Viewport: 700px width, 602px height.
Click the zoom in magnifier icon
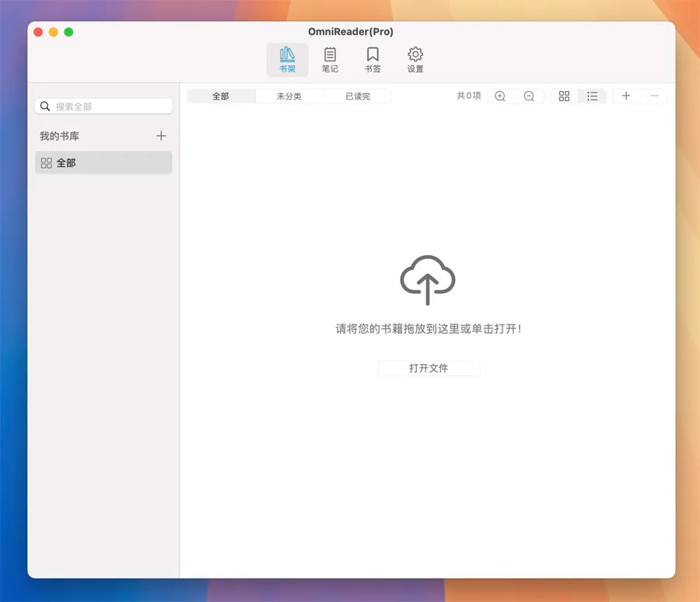[x=500, y=96]
